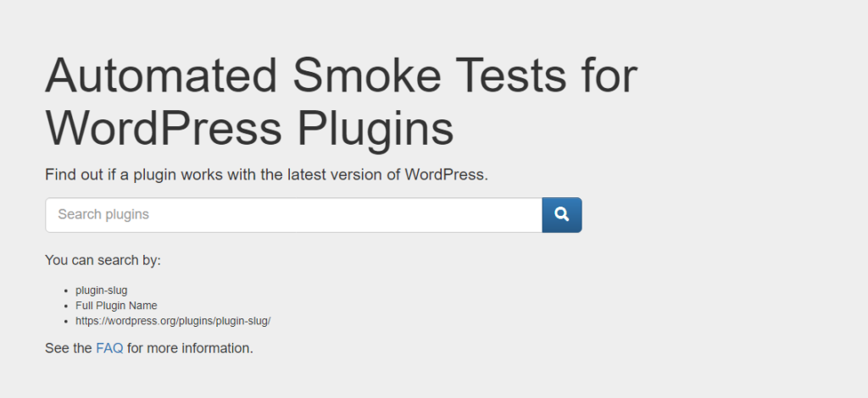Click the 'for more information.' text after FAQ

[190, 348]
